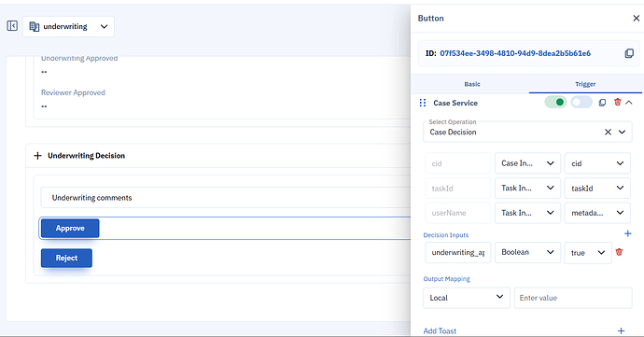Grab the Case Service drag handle
644x337 pixels.
click(422, 103)
